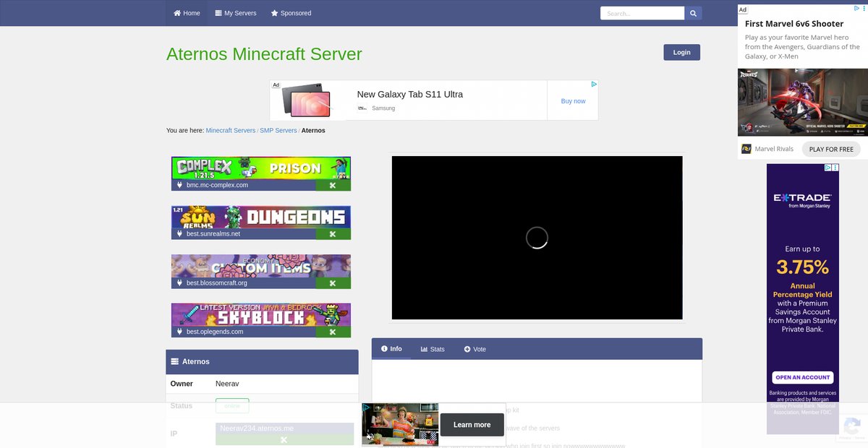Click OPEN AN ACCOUNT on E*TRADE ad
The height and width of the screenshot is (448, 868).
click(803, 377)
